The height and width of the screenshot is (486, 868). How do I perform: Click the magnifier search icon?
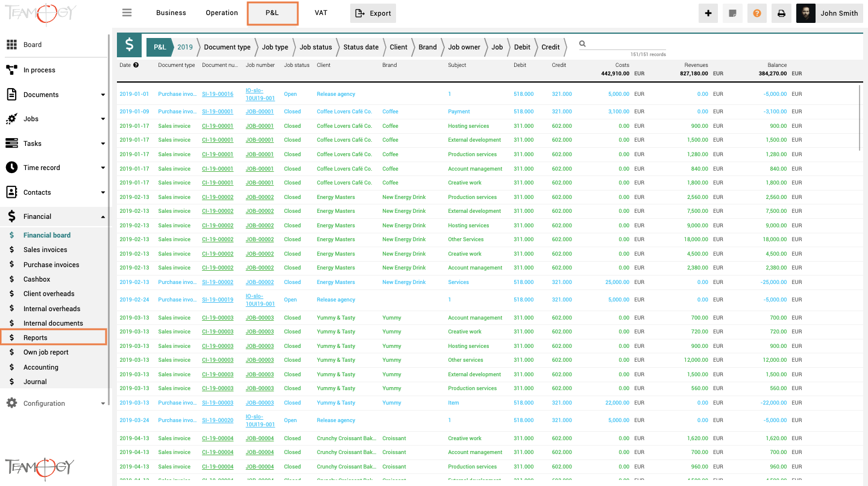[x=582, y=44]
